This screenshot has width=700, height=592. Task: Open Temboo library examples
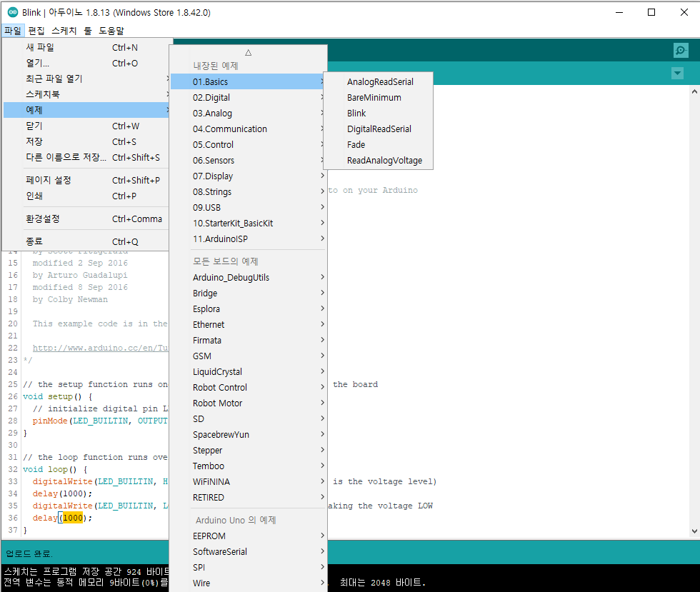click(249, 466)
